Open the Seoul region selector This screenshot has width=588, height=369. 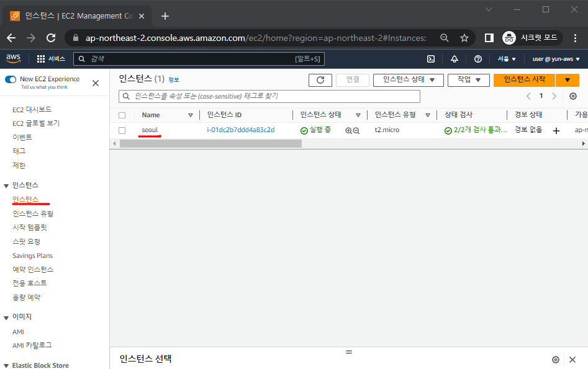point(507,59)
